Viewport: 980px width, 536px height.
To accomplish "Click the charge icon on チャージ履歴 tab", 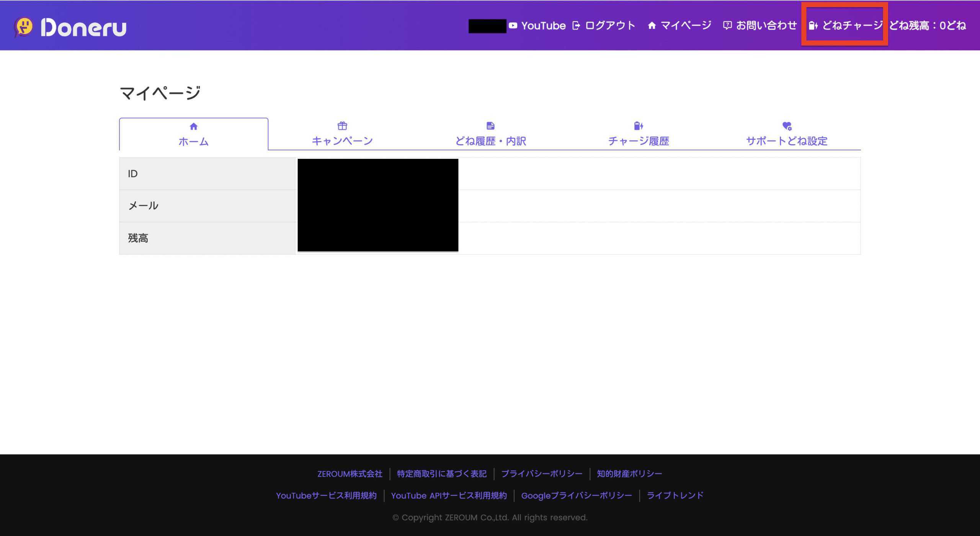I will click(639, 126).
